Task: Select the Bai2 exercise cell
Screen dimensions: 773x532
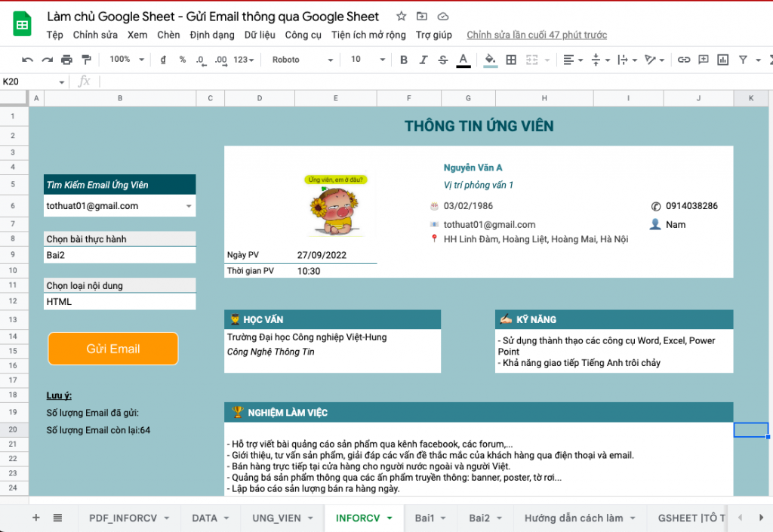Action: pos(120,255)
